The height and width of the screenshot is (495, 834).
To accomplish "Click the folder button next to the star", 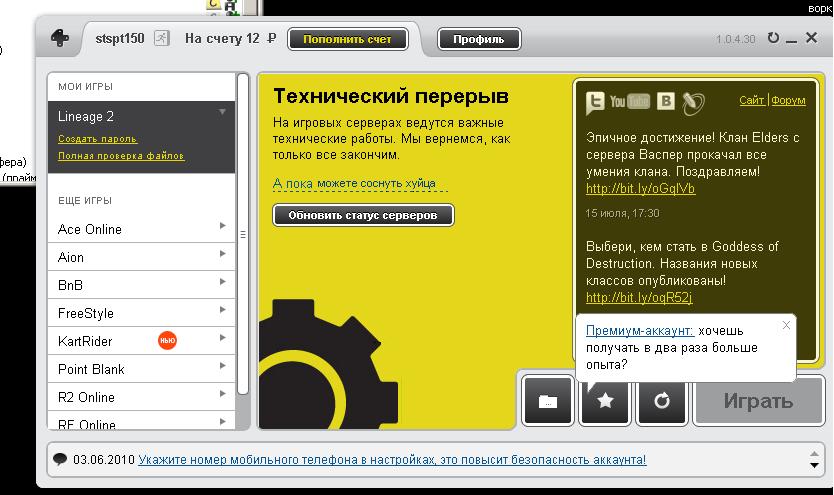I will pyautogui.click(x=548, y=401).
